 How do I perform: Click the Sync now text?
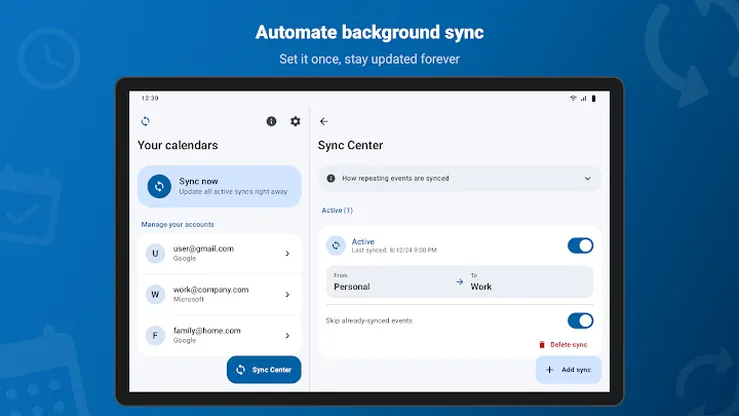click(198, 181)
